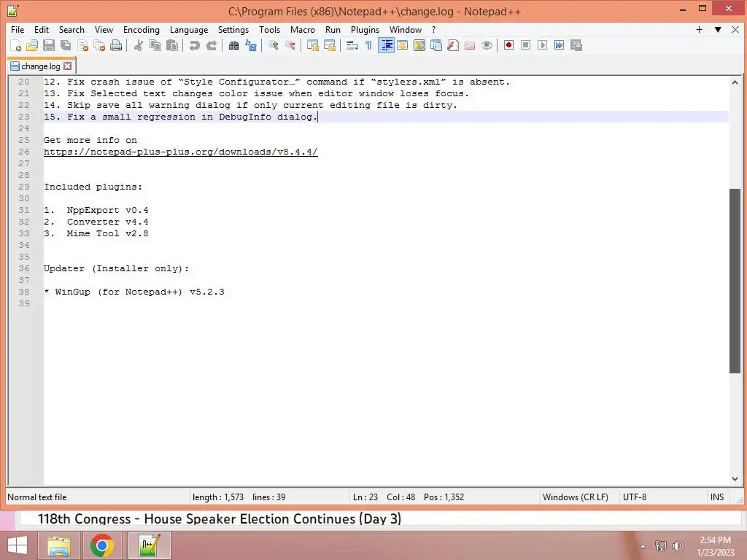
Task: Open the Document Map toolbar icon
Action: click(419, 45)
